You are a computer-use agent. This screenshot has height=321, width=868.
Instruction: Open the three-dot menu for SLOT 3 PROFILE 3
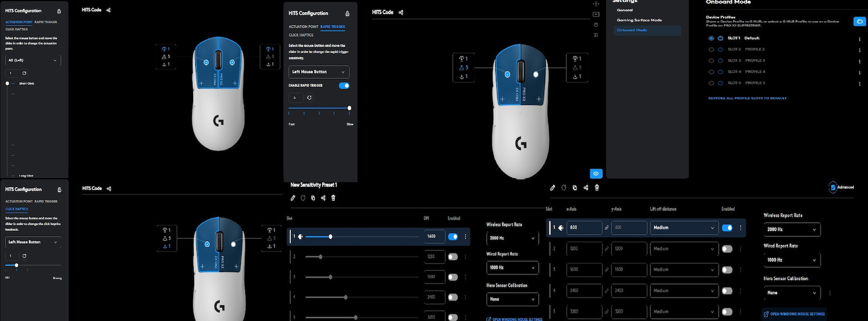pyautogui.click(x=859, y=61)
